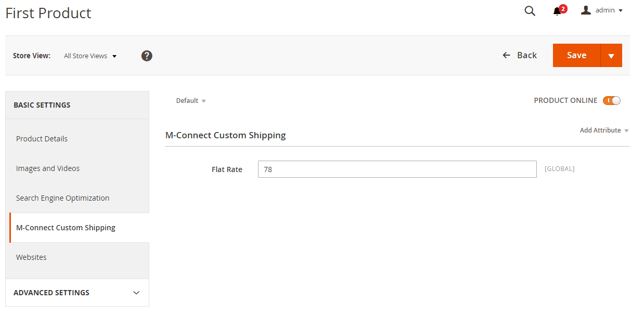Click the Back link

click(x=520, y=56)
